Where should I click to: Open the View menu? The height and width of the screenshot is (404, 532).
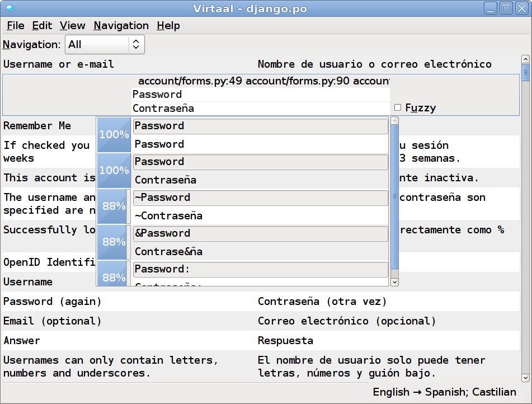pos(72,26)
